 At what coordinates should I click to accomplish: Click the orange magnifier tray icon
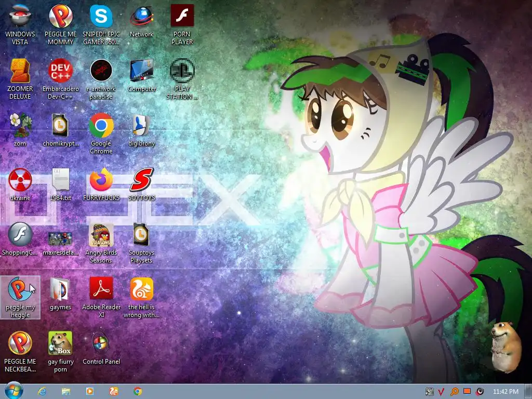[454, 392]
